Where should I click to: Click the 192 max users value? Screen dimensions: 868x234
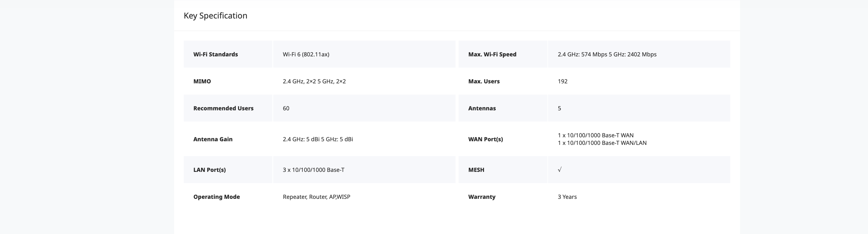[562, 82]
